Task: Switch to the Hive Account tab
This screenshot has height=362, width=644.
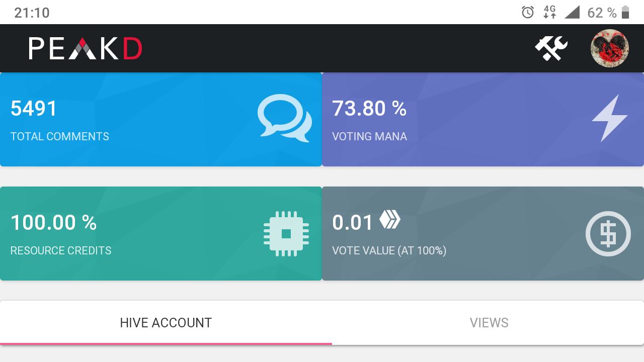Action: pos(166,323)
